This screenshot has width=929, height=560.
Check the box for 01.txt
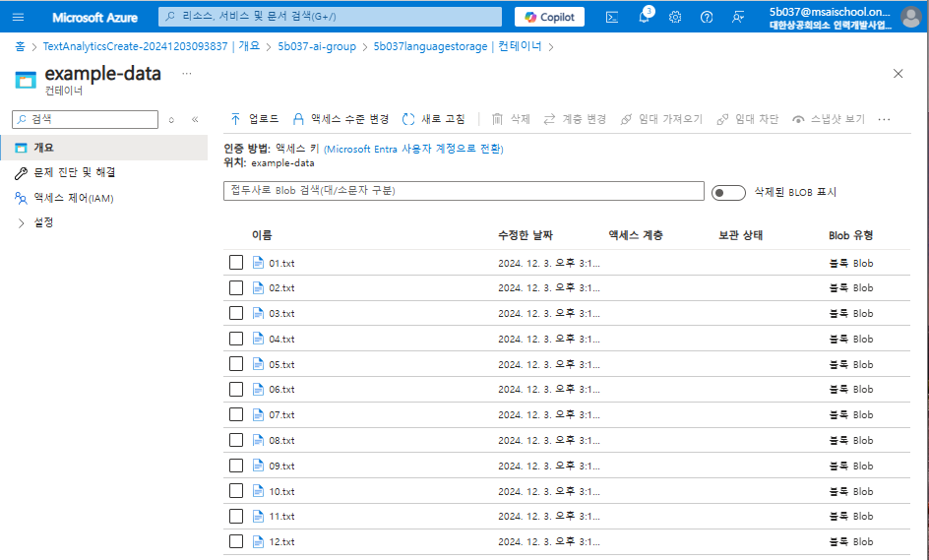(236, 263)
